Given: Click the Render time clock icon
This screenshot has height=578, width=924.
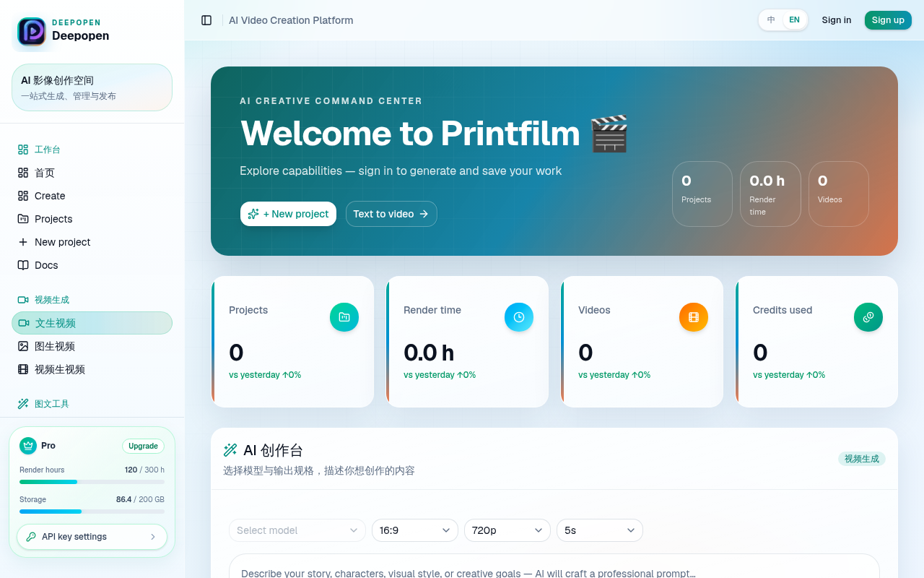Looking at the screenshot, I should tap(519, 317).
